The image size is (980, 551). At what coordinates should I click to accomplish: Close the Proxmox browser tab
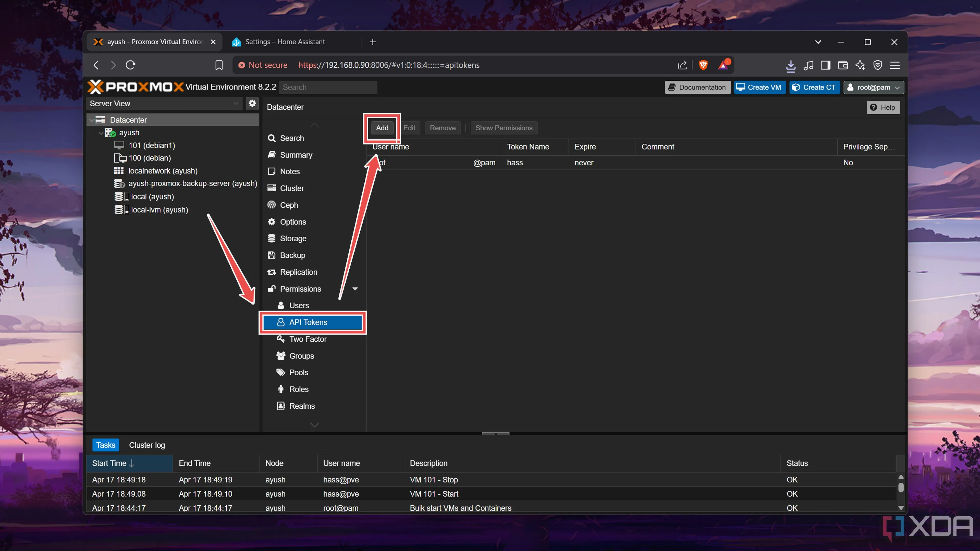click(213, 42)
